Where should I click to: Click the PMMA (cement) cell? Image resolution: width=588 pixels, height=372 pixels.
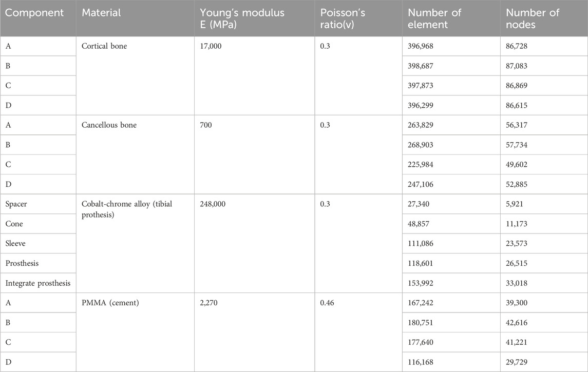(109, 303)
